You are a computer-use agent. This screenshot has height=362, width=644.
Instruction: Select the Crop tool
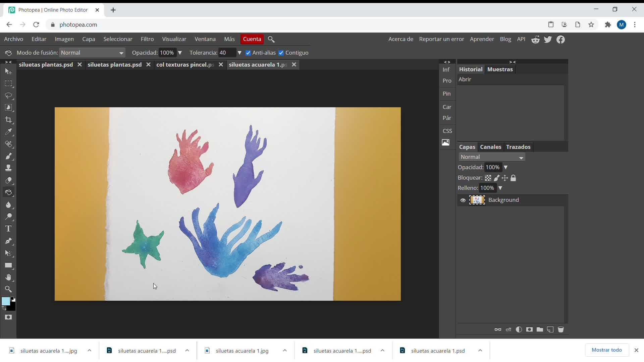pyautogui.click(x=8, y=120)
